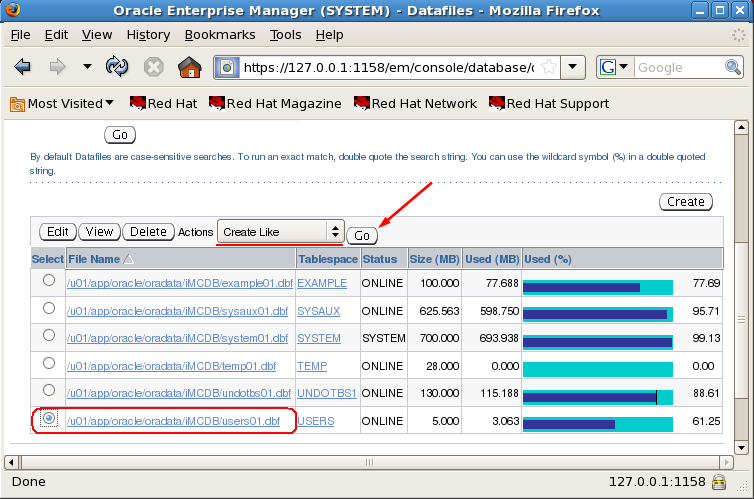Open the History menu
The image size is (754, 499).
click(148, 35)
